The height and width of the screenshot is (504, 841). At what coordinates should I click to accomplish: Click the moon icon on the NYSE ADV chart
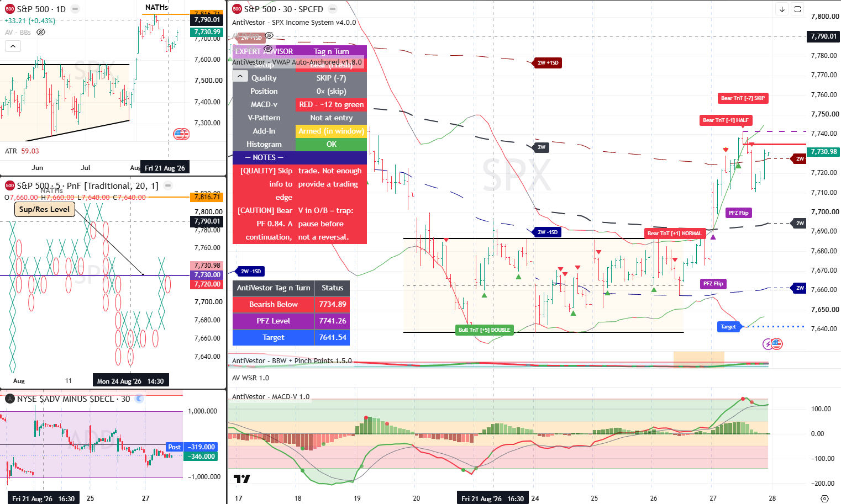tap(139, 399)
